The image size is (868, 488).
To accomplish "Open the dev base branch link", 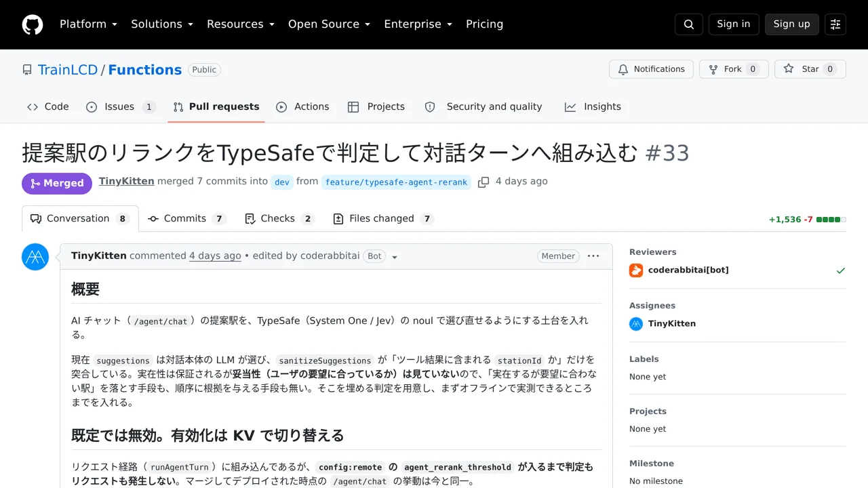I will (x=282, y=182).
